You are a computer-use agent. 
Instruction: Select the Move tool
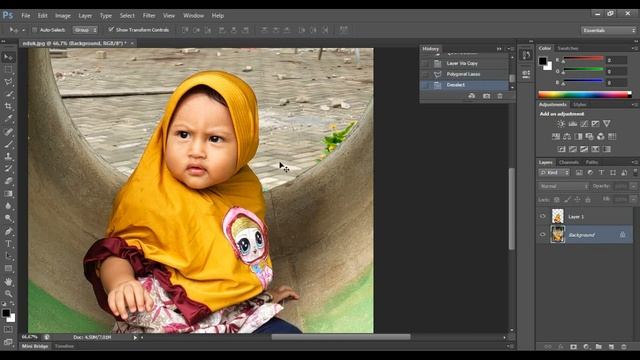click(8, 57)
